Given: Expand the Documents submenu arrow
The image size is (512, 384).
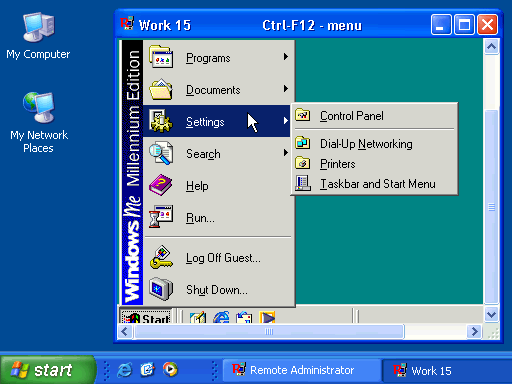Looking at the screenshot, I should pyautogui.click(x=286, y=89).
